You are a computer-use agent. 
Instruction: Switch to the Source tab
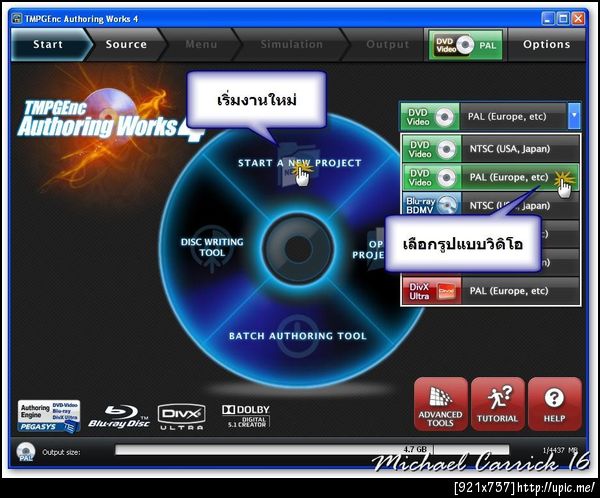coord(126,44)
